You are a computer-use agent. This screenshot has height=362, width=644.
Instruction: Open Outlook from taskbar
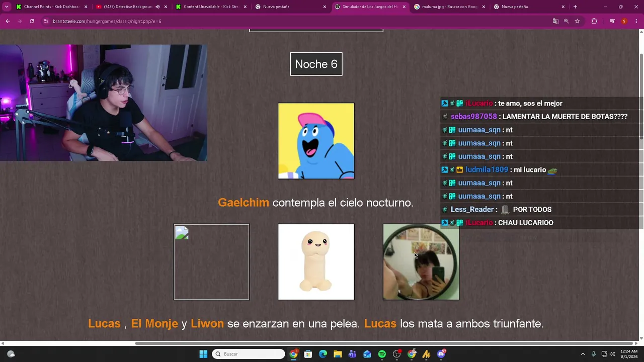pyautogui.click(x=367, y=354)
